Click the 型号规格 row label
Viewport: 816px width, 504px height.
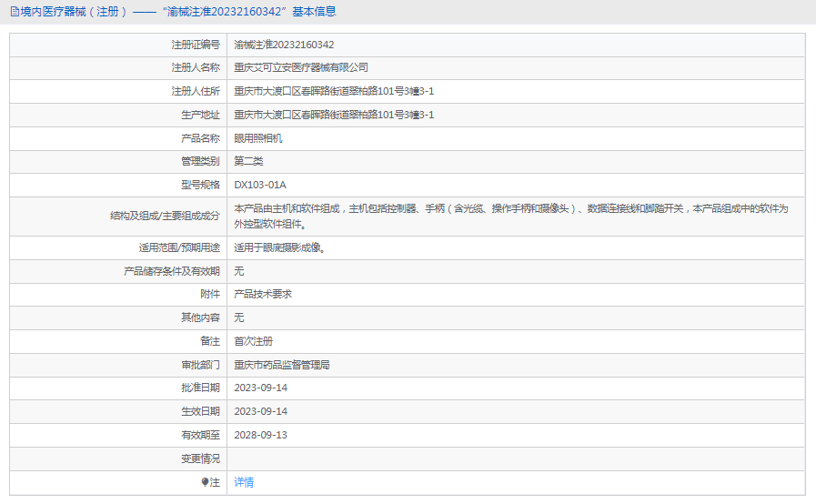pyautogui.click(x=200, y=185)
